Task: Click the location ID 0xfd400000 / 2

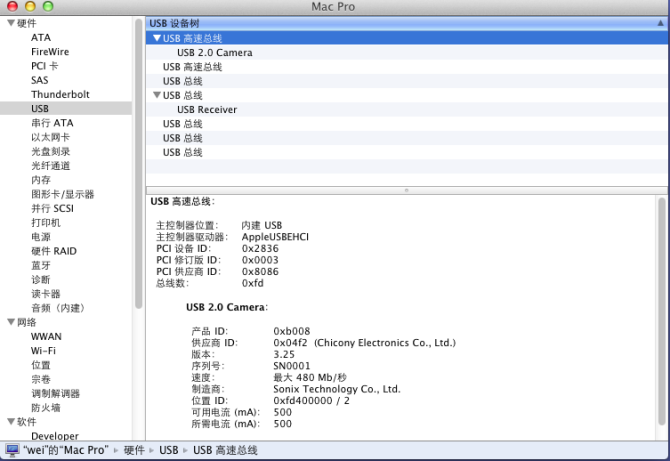Action: tap(311, 401)
